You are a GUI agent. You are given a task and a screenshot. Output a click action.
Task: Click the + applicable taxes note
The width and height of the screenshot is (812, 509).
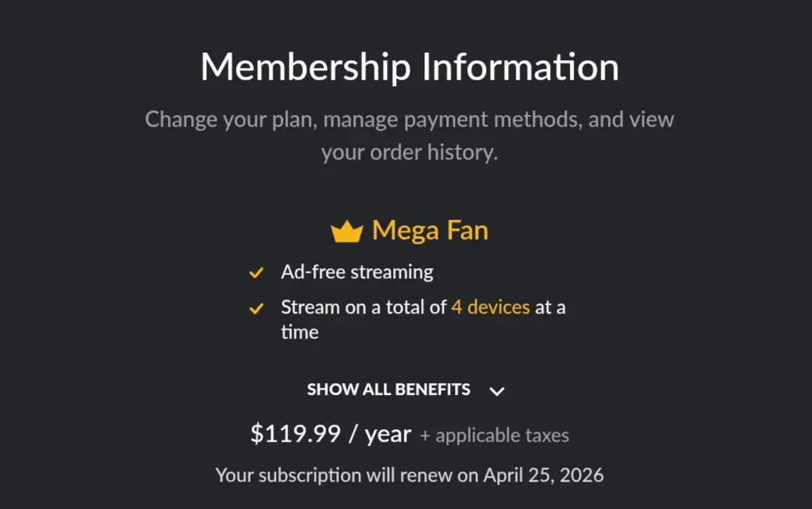pyautogui.click(x=495, y=436)
